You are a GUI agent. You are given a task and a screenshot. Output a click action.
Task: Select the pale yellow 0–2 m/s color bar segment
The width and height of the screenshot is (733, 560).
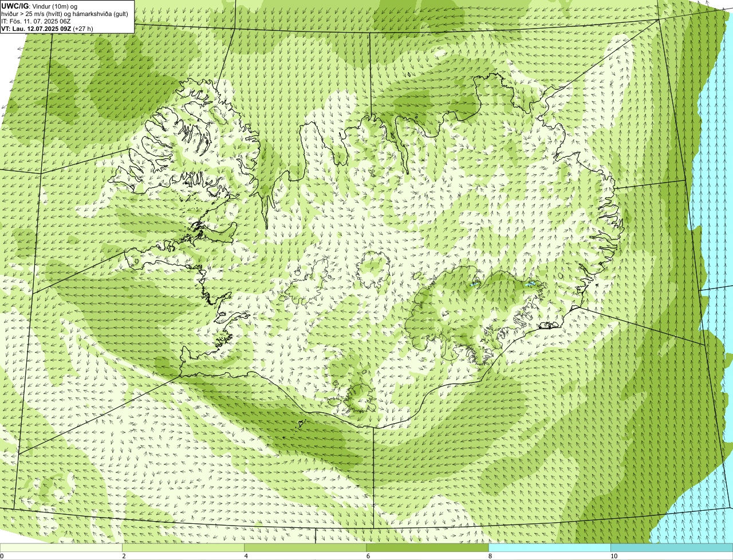[x=61, y=548]
